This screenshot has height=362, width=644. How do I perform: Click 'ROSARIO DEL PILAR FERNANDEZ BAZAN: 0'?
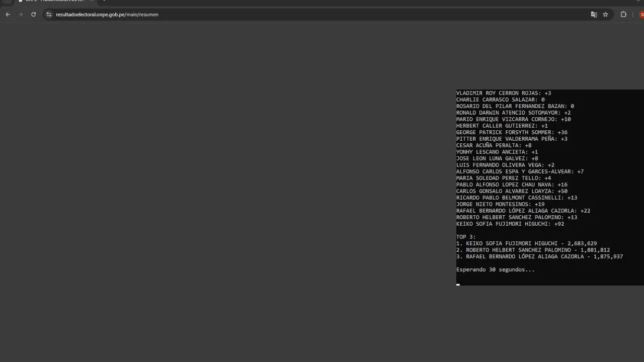tap(515, 106)
